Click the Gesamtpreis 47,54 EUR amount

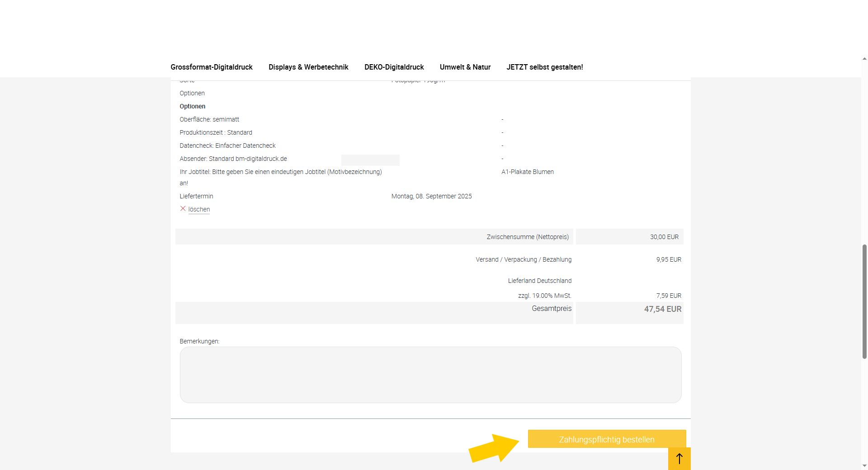click(x=662, y=309)
